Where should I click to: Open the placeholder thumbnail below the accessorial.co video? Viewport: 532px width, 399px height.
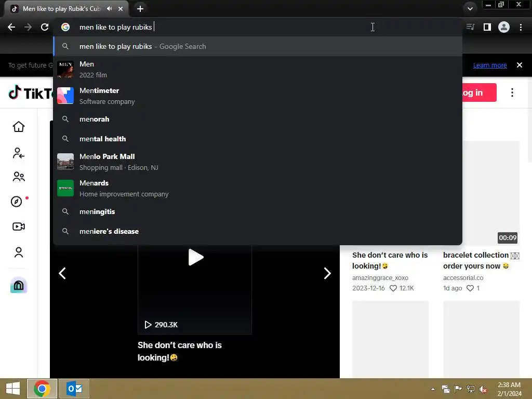pos(482,339)
